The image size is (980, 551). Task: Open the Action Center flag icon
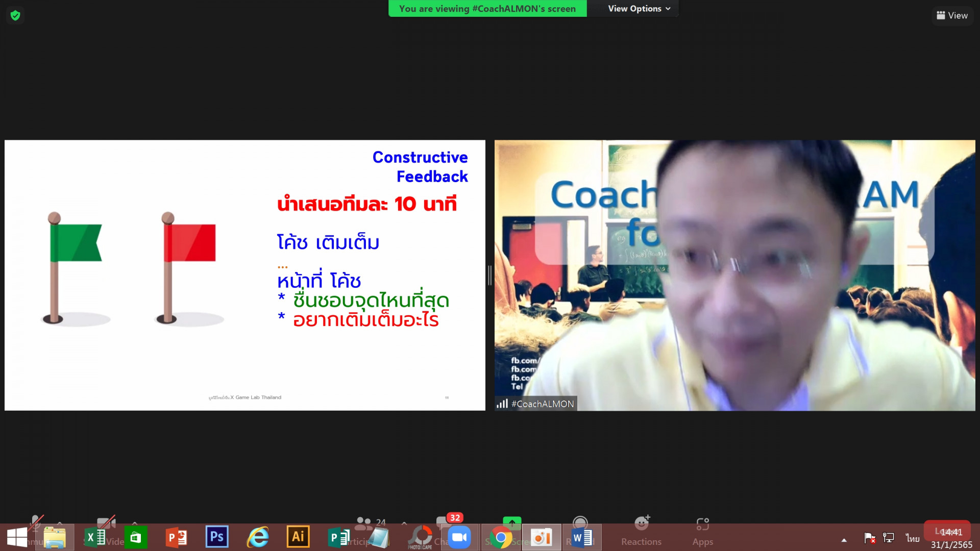[x=870, y=538]
